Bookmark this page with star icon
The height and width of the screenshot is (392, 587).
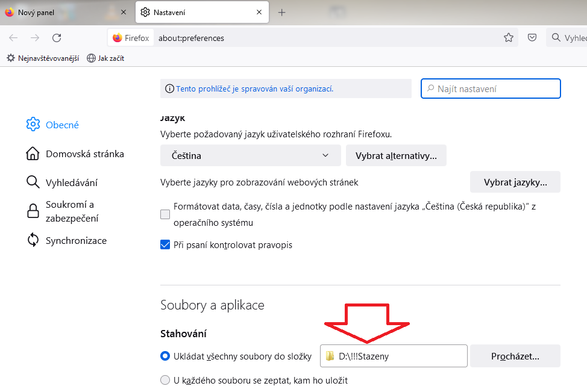point(509,38)
